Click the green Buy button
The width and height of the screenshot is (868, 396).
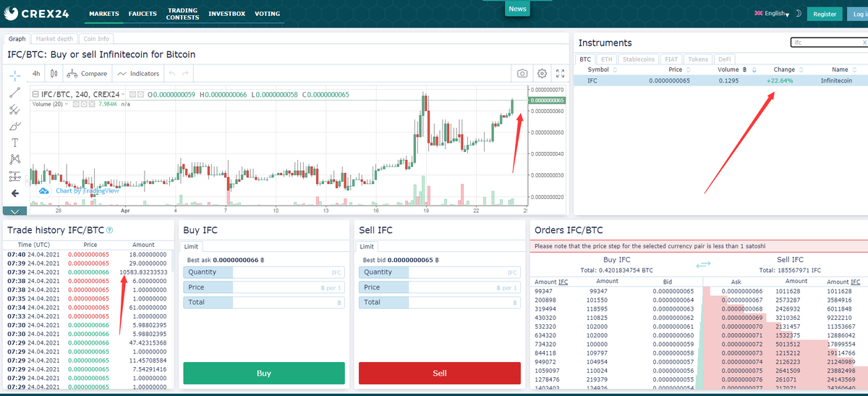tap(264, 373)
